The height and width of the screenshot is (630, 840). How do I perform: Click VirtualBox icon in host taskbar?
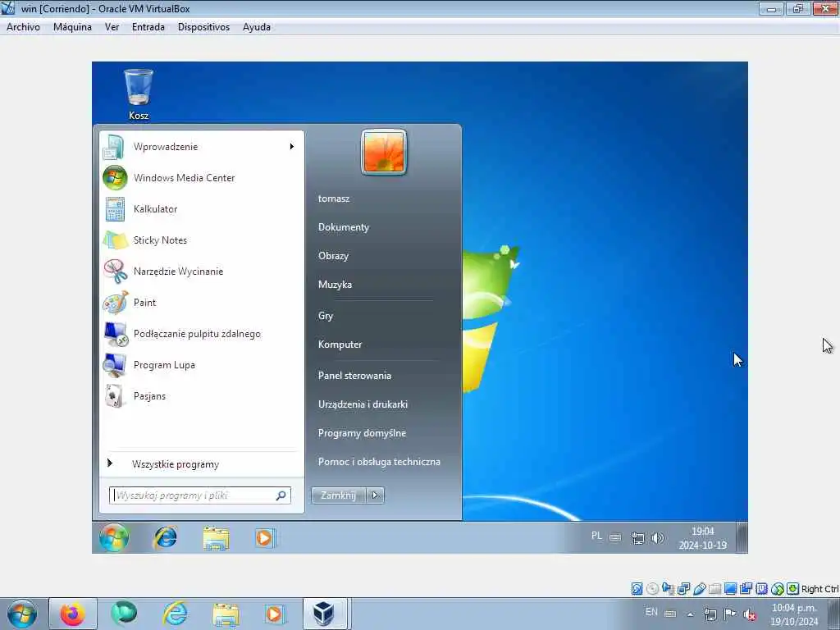tap(325, 614)
